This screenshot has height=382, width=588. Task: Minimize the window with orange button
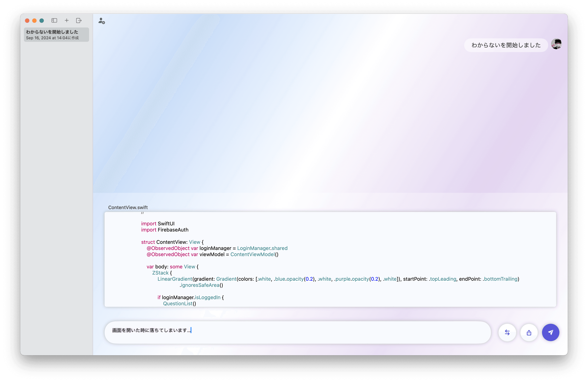(x=34, y=20)
